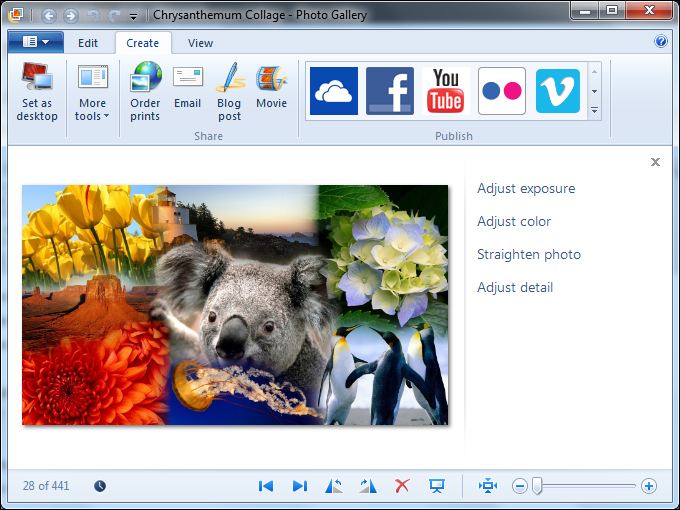Screen dimensions: 680x510
Task: Click the Redo arrow in title bar
Action: coord(114,16)
